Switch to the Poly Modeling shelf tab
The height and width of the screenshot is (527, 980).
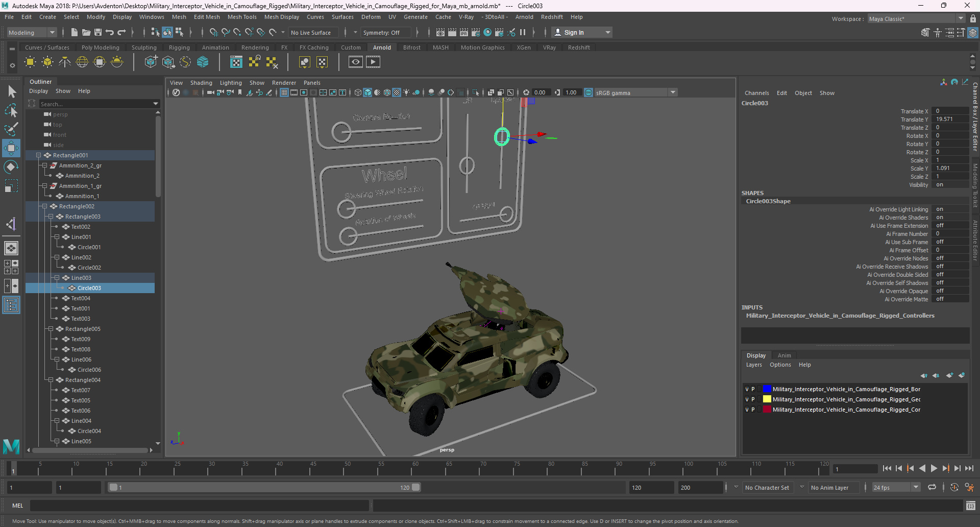coord(101,47)
